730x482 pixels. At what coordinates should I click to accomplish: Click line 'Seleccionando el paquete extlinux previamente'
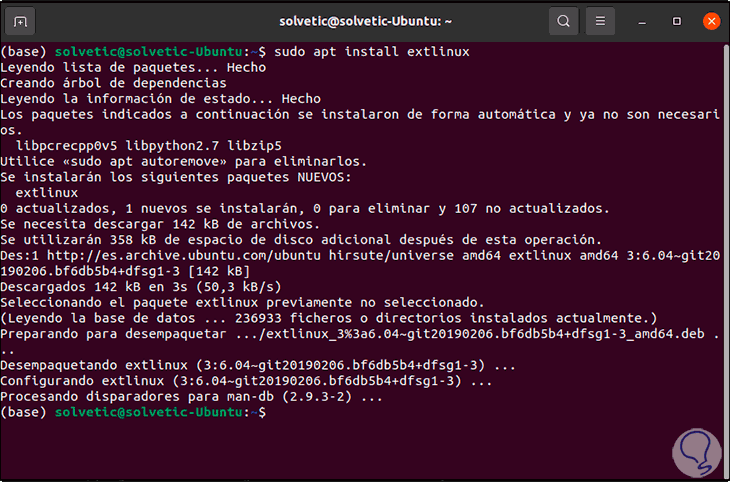[243, 303]
